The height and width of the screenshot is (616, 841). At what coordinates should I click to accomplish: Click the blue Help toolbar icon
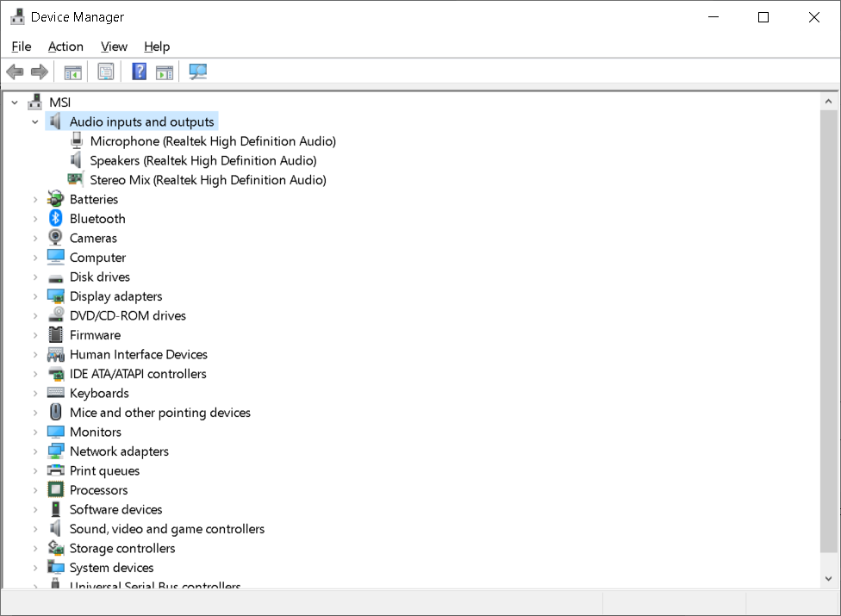(140, 72)
